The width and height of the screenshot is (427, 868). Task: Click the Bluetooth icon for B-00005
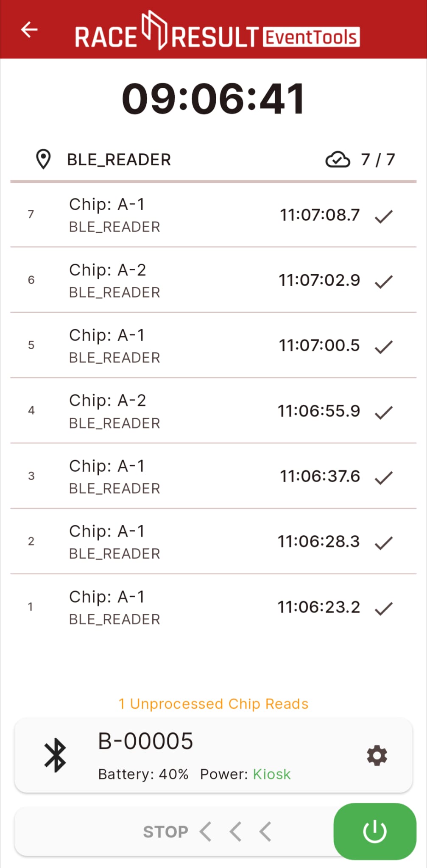(55, 755)
